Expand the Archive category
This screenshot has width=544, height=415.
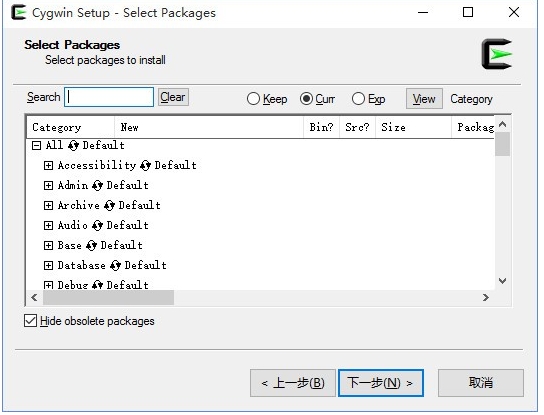pyautogui.click(x=48, y=205)
